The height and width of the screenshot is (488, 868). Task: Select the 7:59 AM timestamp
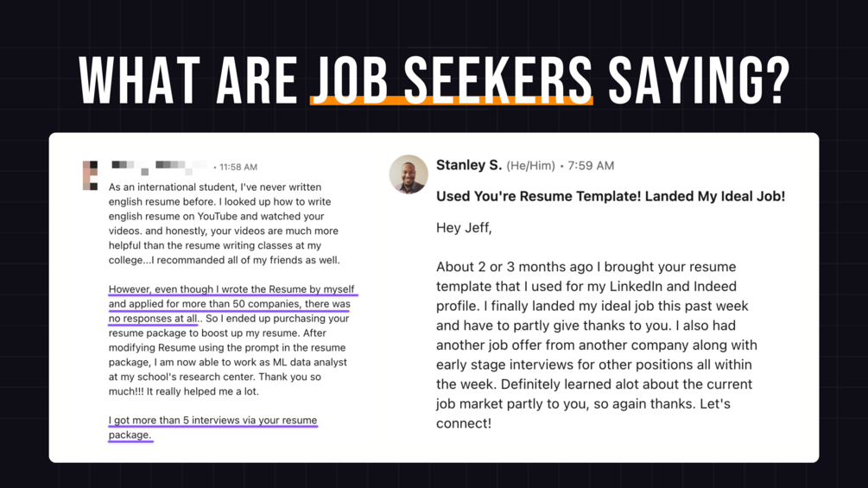(x=591, y=166)
